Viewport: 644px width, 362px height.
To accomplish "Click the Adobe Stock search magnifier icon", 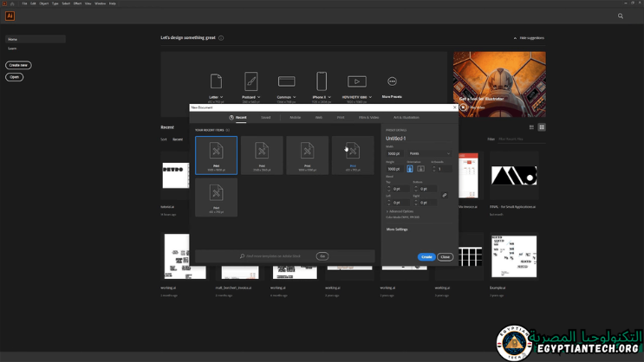I will click(x=243, y=256).
